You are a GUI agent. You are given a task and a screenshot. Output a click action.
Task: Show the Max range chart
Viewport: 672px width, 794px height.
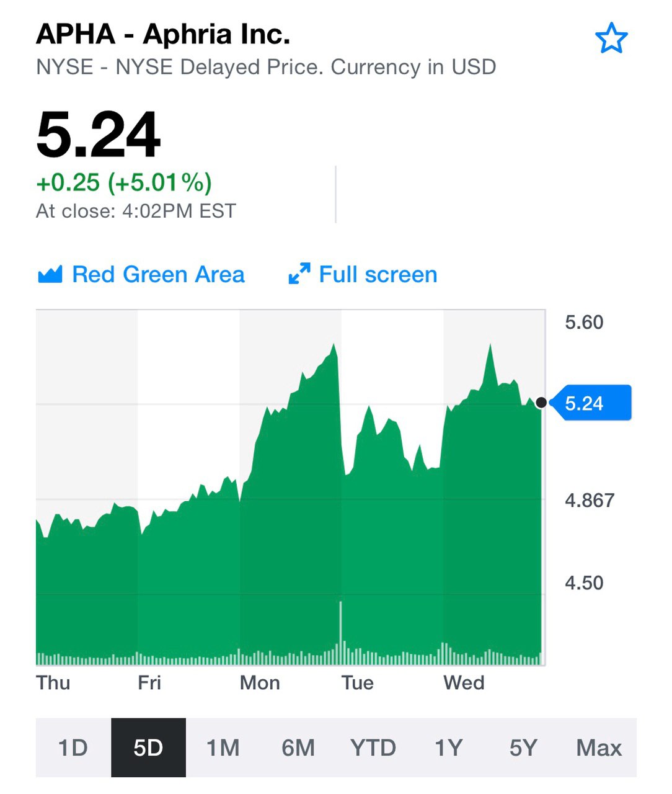coord(599,747)
